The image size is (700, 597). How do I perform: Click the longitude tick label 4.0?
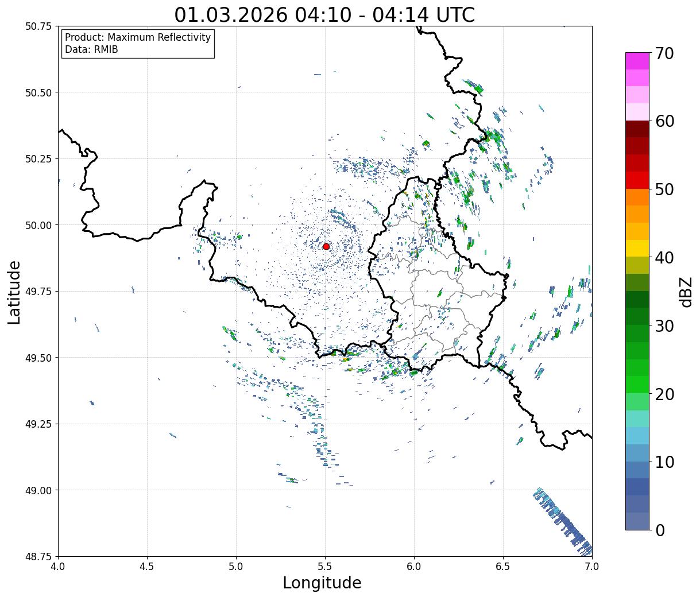coord(58,567)
